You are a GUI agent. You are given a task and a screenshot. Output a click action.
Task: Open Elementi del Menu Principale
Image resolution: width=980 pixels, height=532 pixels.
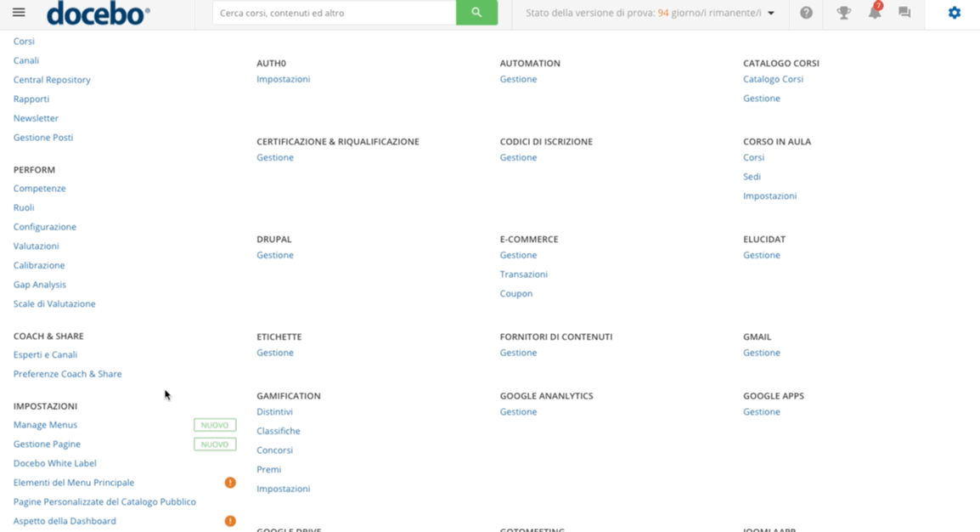pyautogui.click(x=74, y=483)
